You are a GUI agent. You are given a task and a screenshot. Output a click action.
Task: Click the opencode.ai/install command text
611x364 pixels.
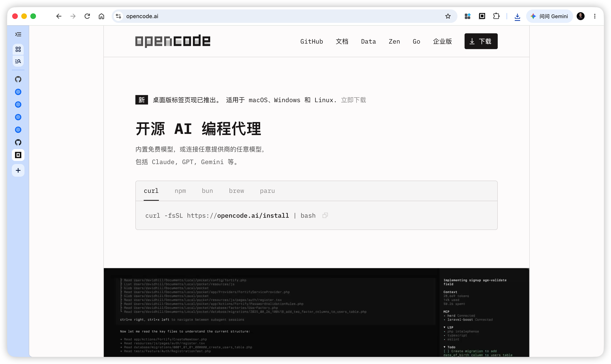(253, 216)
